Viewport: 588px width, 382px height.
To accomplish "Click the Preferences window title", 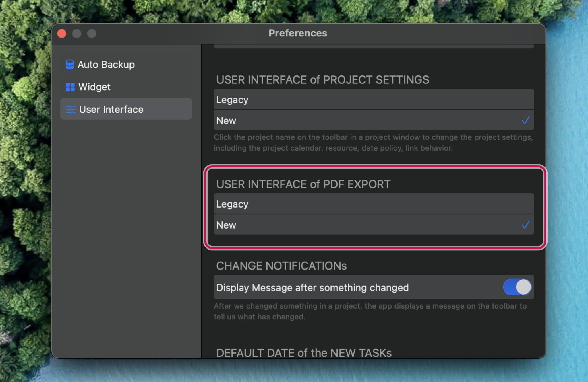I will pos(298,33).
